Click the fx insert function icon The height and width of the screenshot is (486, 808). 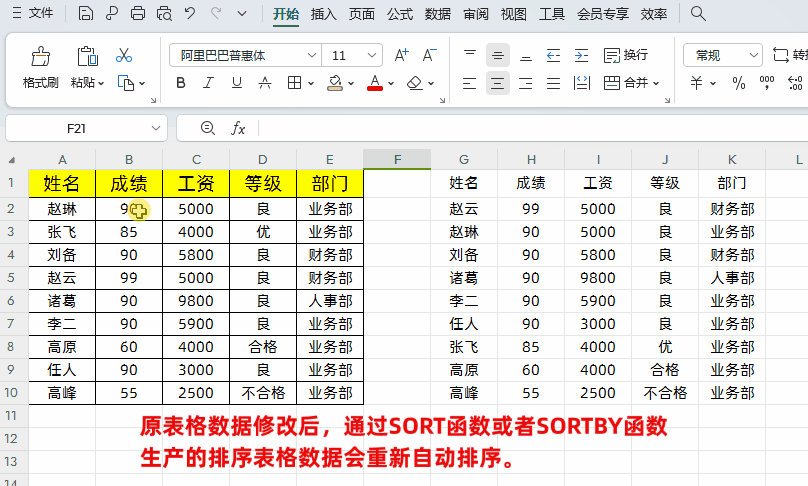(x=238, y=128)
